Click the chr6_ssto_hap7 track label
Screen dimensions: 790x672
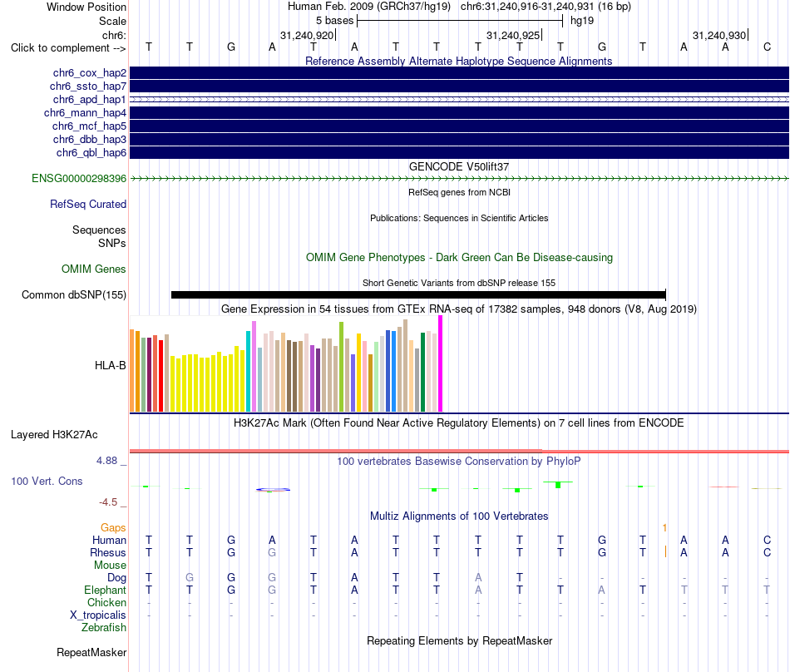[88, 86]
